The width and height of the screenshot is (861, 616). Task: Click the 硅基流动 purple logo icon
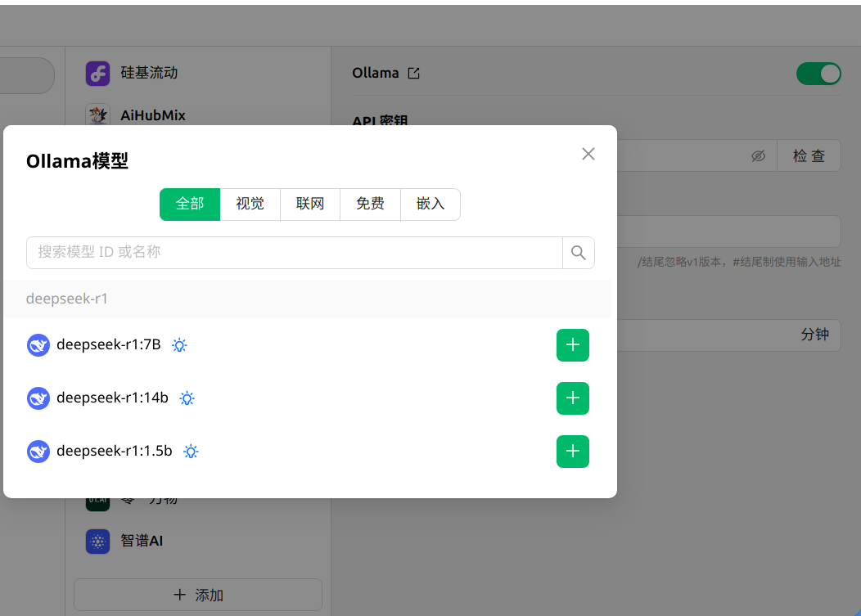point(97,74)
